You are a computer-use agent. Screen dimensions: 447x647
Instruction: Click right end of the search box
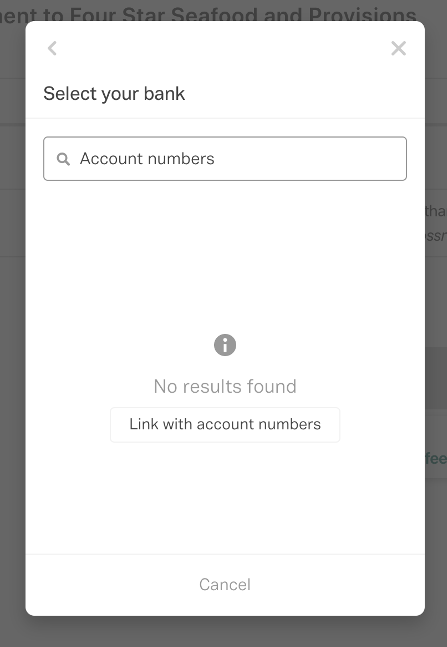[388, 159]
